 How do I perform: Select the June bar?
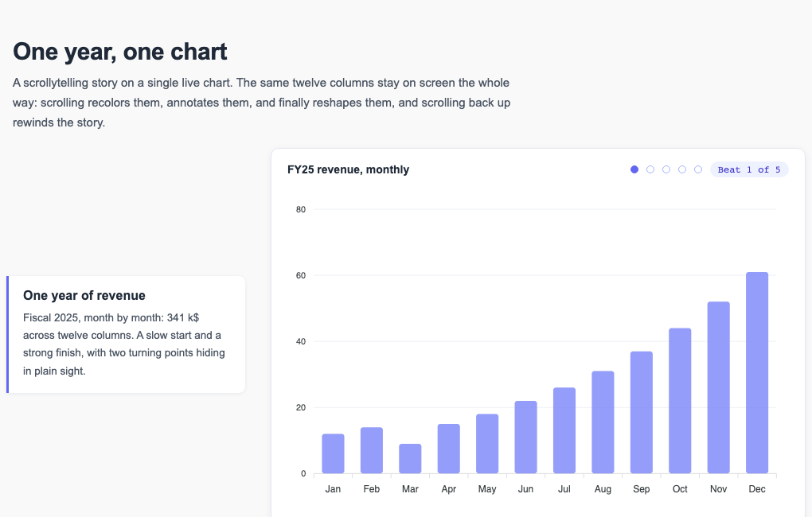pos(525,437)
